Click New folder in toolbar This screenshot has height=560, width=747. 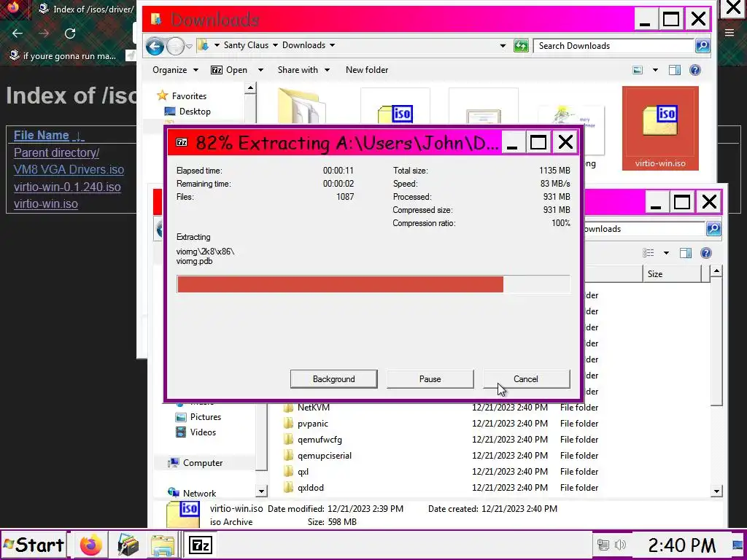pyautogui.click(x=367, y=70)
